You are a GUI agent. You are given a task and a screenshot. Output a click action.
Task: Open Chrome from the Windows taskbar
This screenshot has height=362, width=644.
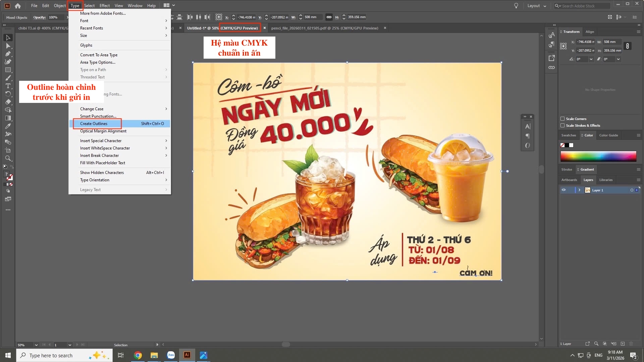(x=138, y=355)
